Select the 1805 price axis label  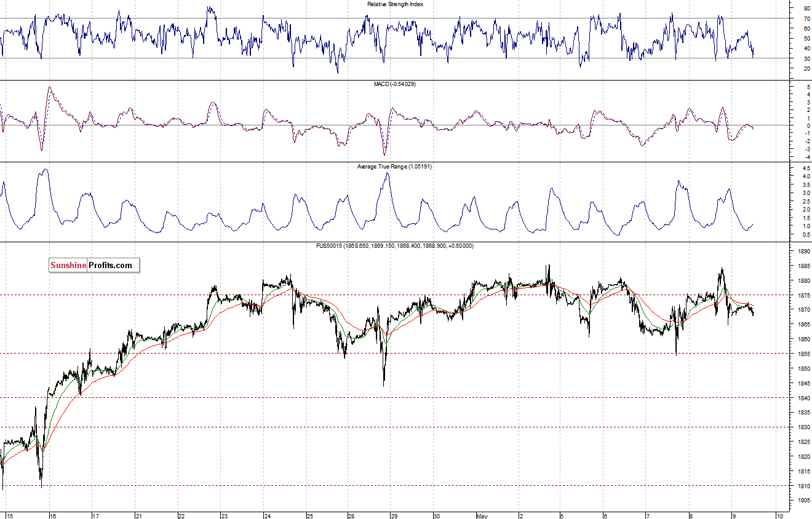pos(803,501)
